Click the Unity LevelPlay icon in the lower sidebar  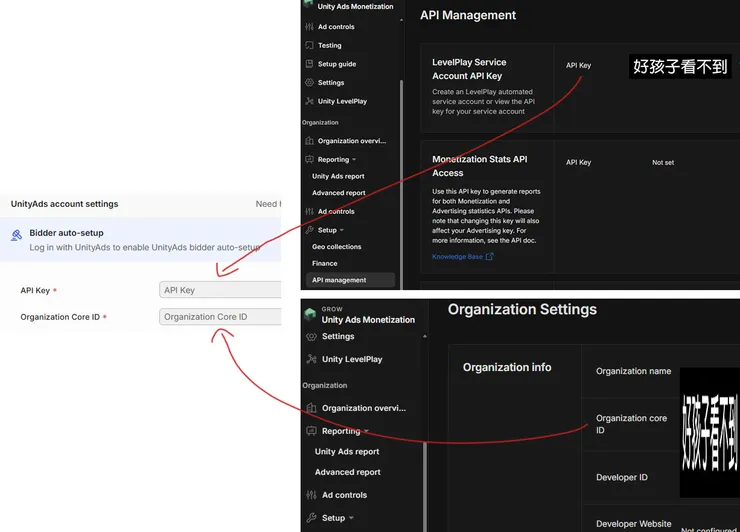[x=311, y=359]
